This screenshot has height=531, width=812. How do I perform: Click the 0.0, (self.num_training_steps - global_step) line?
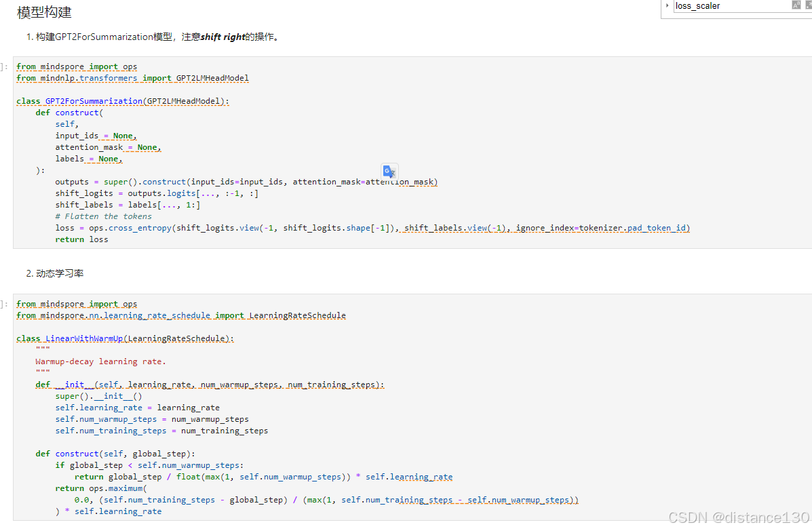(326, 500)
